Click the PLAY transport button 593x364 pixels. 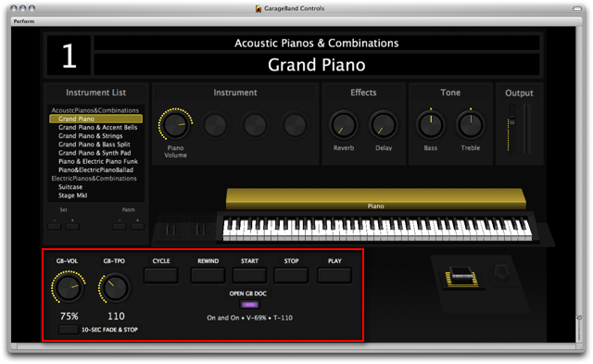point(334,275)
